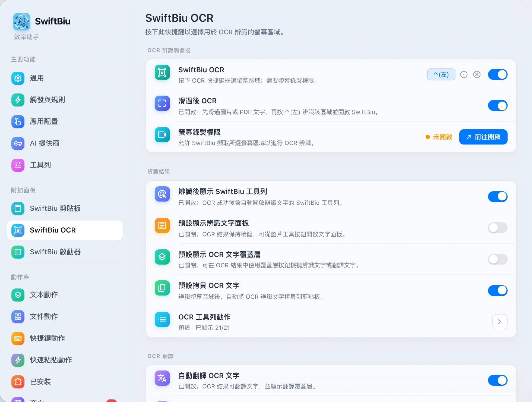Select 工具列 in the sidebar
Viewport: 532px width, 402px height.
coord(65,165)
